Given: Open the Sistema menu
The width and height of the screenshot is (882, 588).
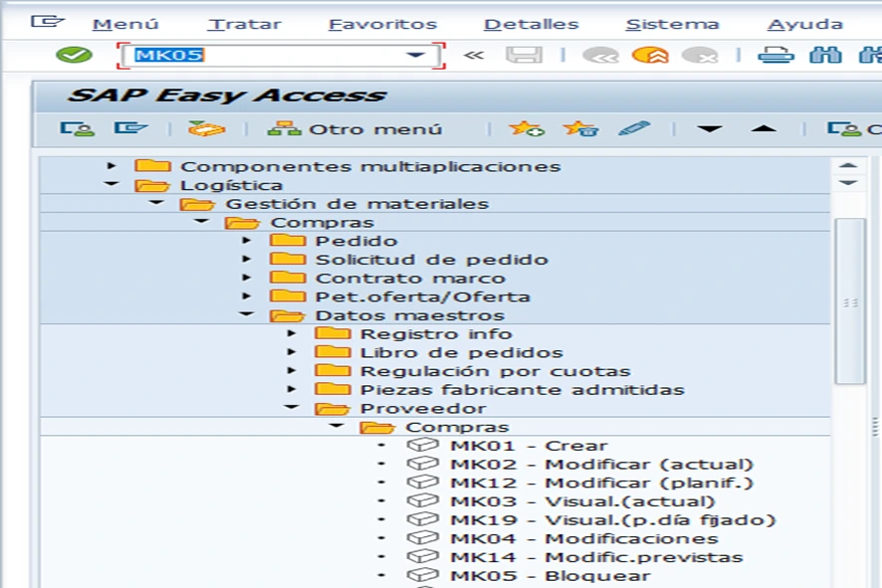Looking at the screenshot, I should point(672,24).
